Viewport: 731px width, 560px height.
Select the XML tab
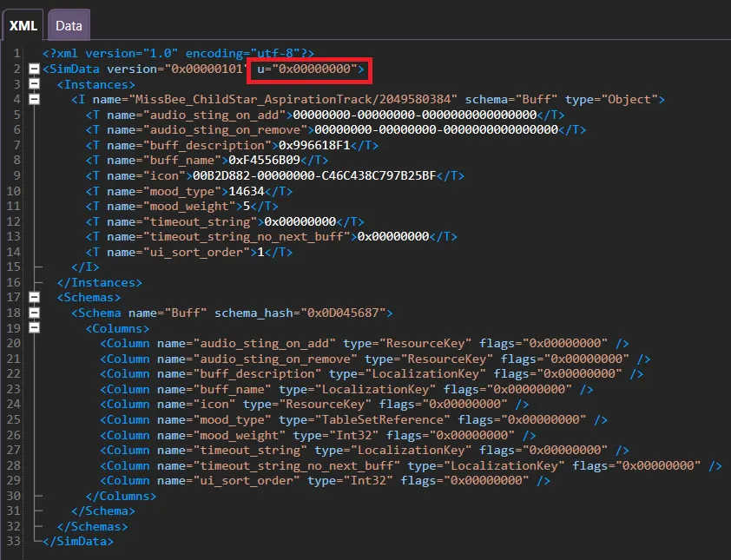(23, 26)
